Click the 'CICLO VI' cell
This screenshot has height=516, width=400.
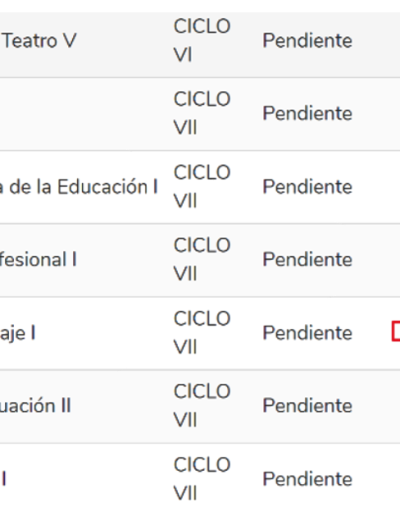point(202,40)
